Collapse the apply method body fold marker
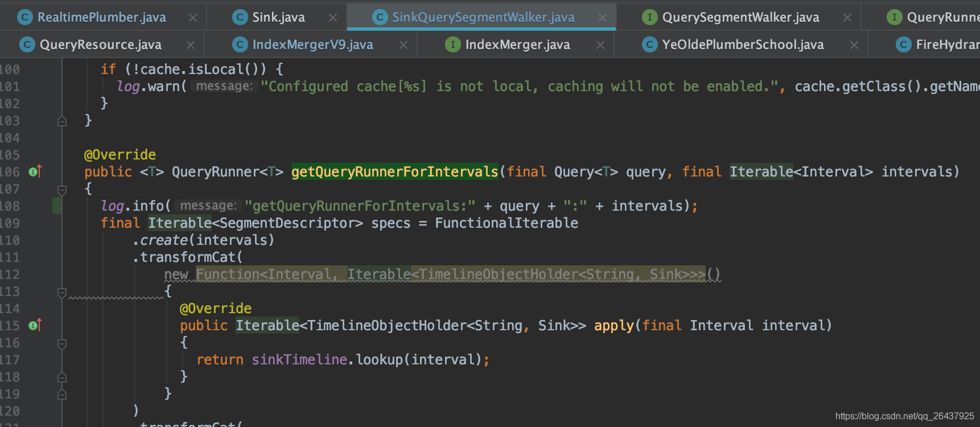This screenshot has width=980, height=427. [x=62, y=343]
